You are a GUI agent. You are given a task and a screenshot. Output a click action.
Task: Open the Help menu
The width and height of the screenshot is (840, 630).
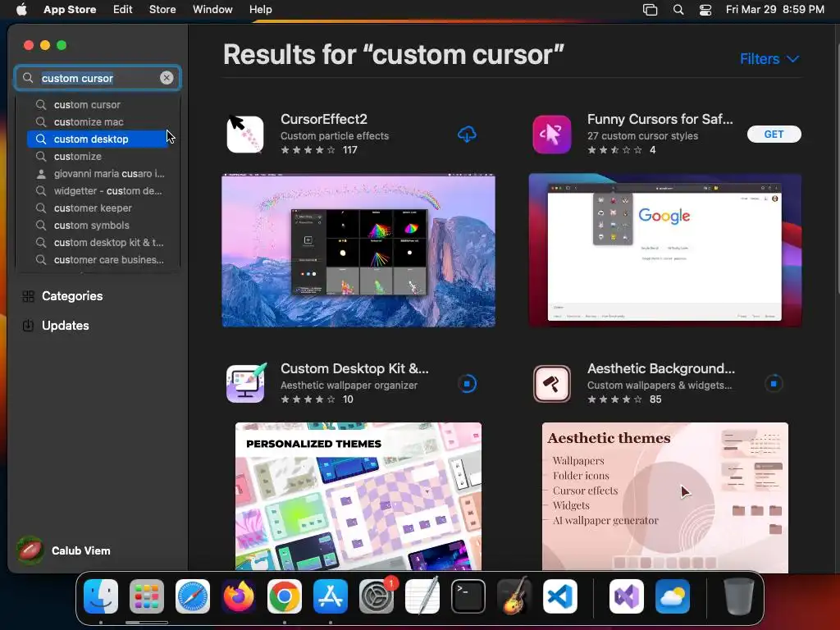[x=260, y=9]
